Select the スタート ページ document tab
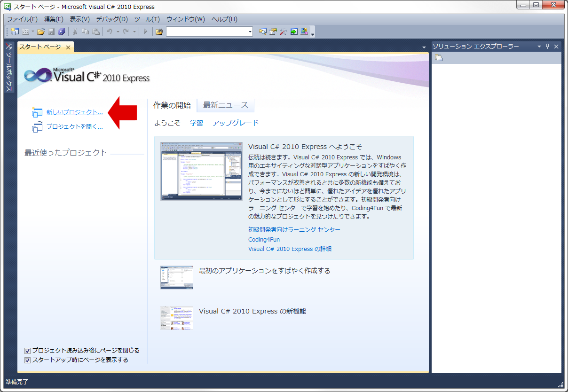The image size is (568, 392). click(x=40, y=47)
